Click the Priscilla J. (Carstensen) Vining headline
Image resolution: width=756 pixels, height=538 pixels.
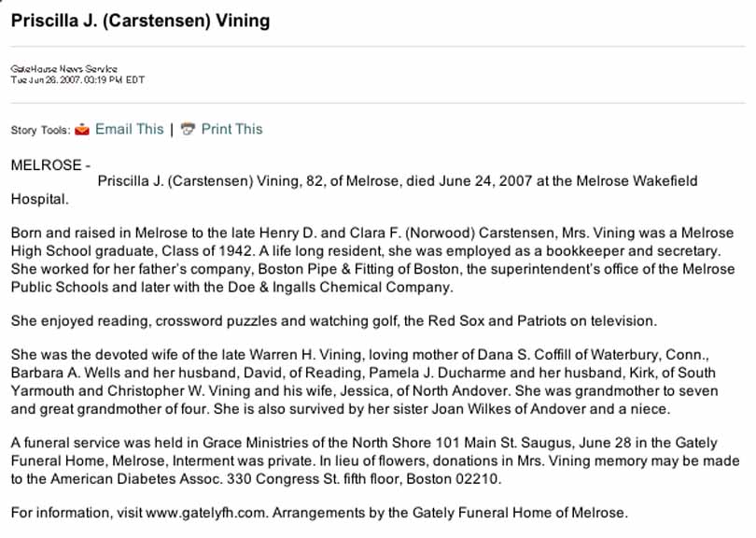140,21
